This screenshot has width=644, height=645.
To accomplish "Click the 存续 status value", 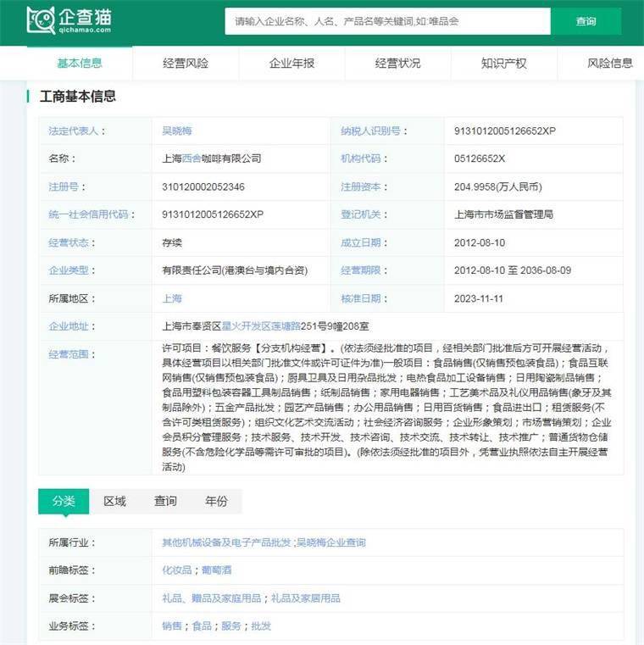I will point(172,242).
